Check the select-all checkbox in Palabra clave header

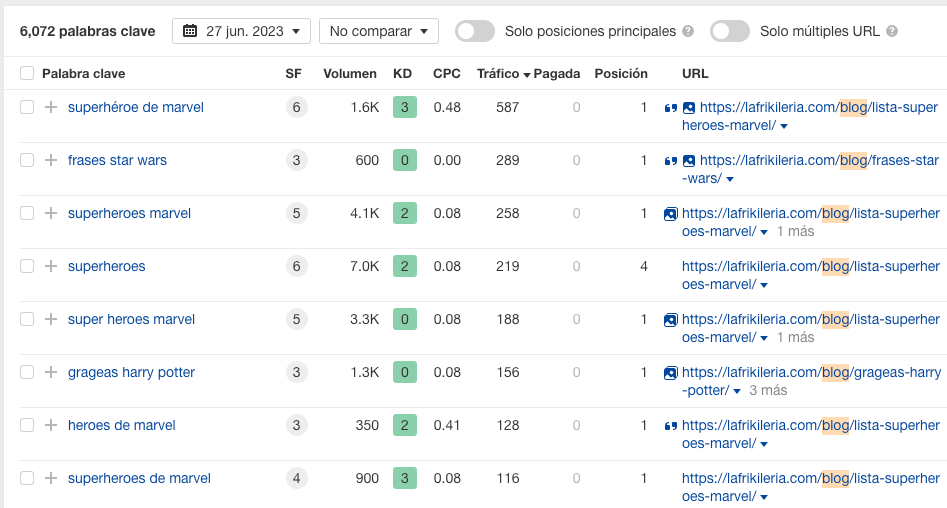pos(27,74)
